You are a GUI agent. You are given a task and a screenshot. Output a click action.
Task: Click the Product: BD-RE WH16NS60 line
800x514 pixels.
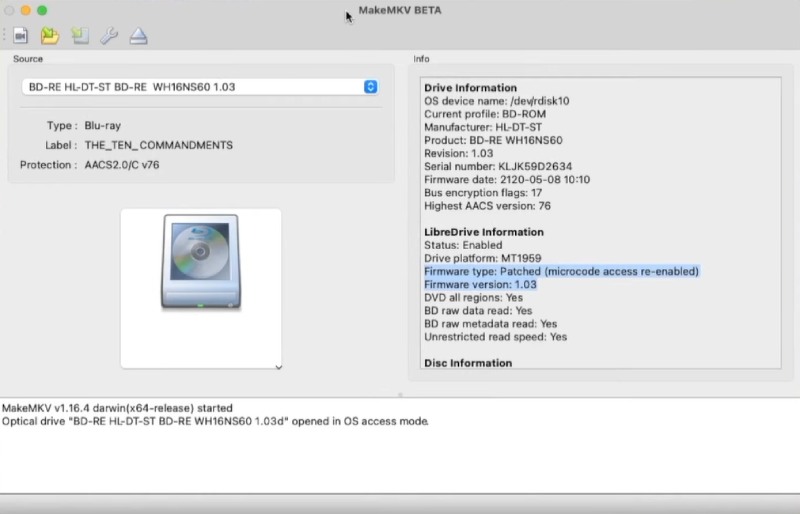pyautogui.click(x=493, y=140)
